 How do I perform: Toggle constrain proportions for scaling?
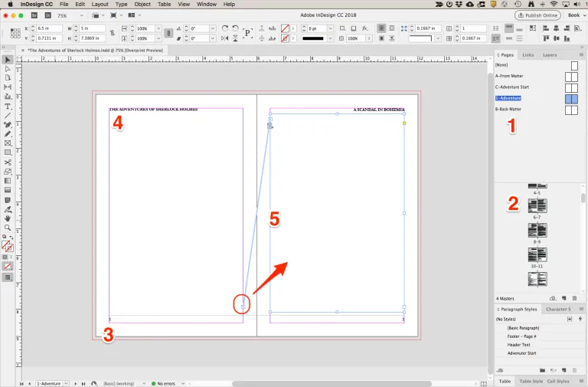(168, 34)
